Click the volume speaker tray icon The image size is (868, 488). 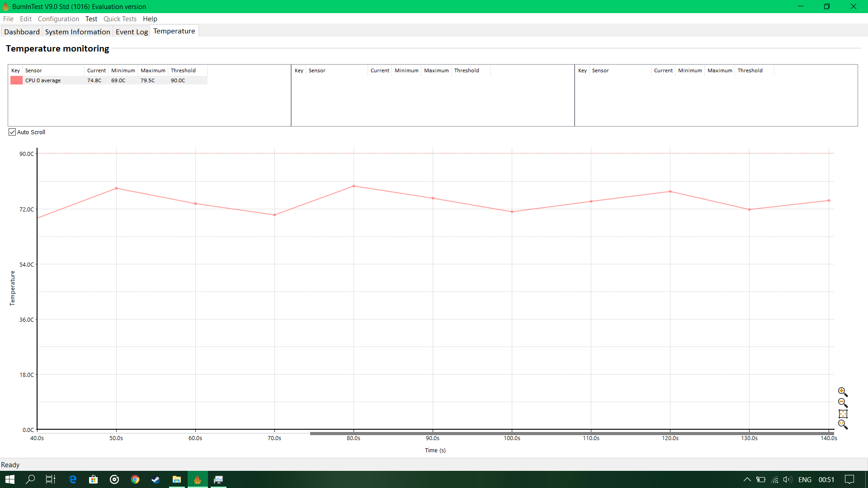[x=787, y=479]
